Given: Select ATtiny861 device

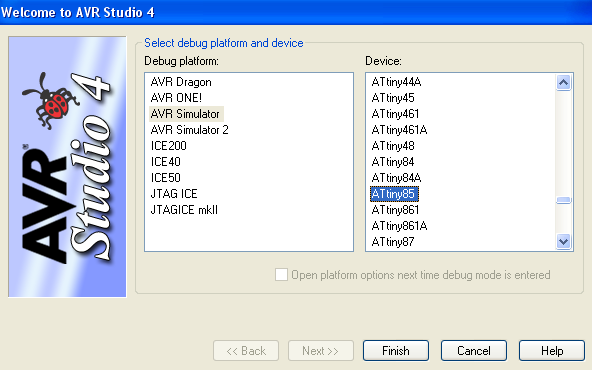Looking at the screenshot, I should click(x=395, y=210).
